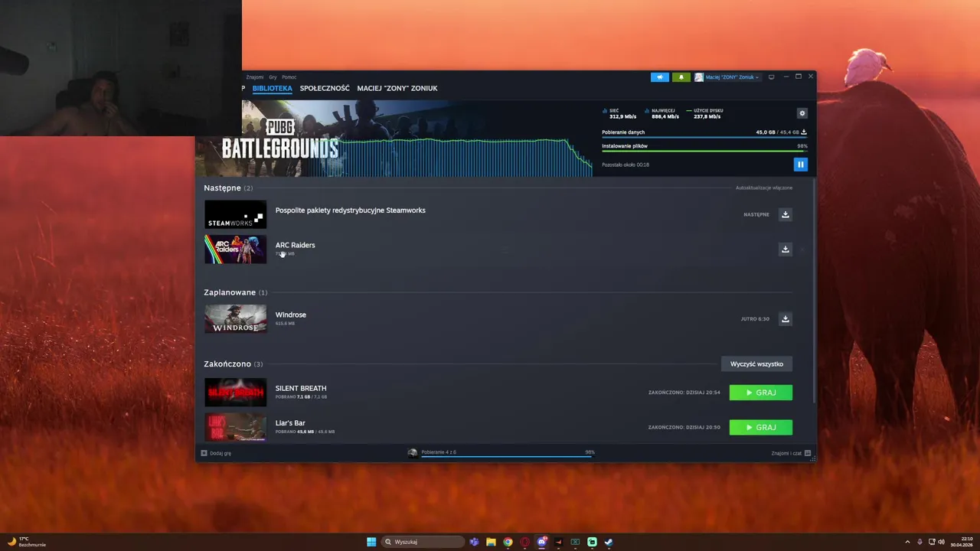Click the SIEĆ network speed stat

[620, 113]
